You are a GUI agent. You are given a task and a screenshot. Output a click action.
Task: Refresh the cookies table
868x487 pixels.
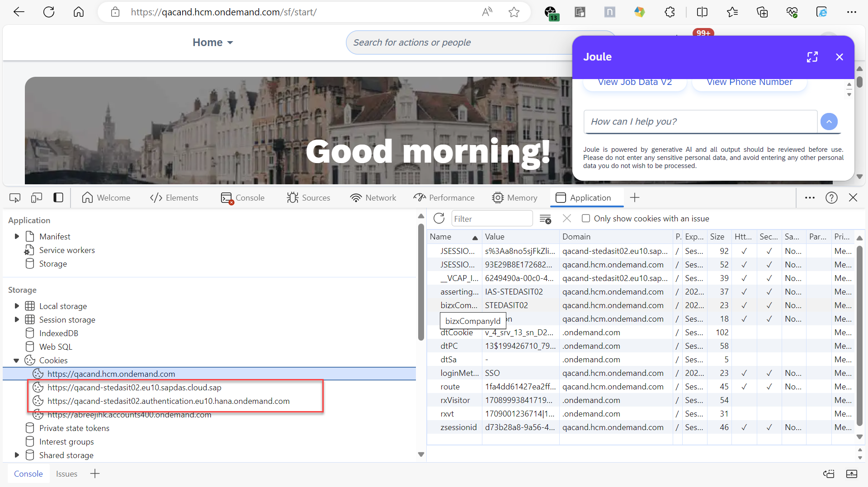pos(439,219)
